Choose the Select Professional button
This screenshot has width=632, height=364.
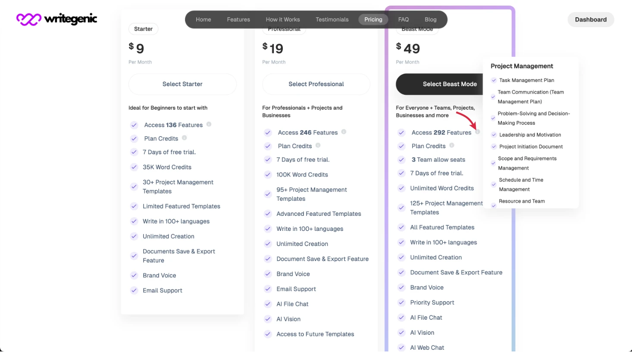[316, 84]
